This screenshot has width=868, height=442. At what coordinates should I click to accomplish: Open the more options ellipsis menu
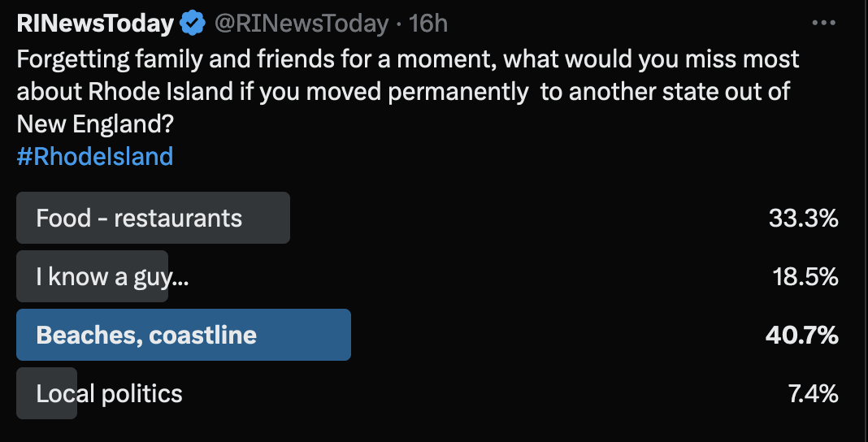click(x=823, y=24)
